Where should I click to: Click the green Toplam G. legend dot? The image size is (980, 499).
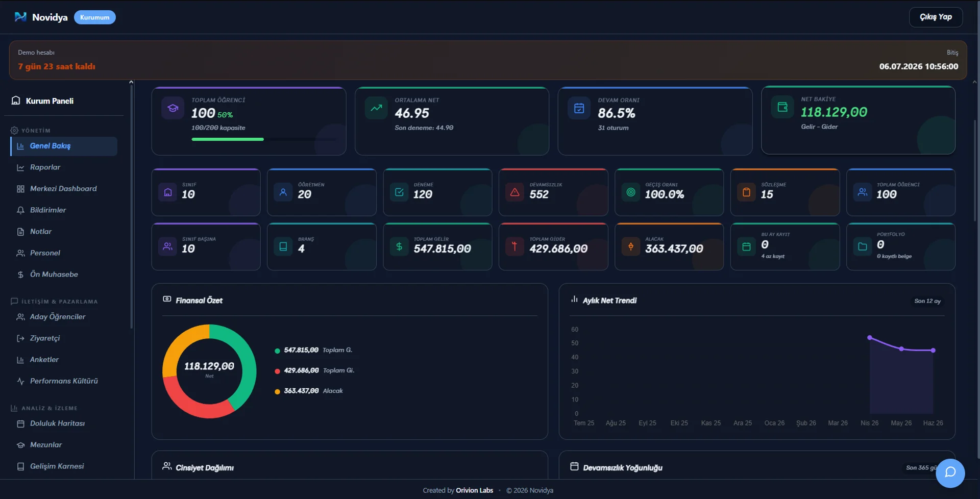point(277,351)
